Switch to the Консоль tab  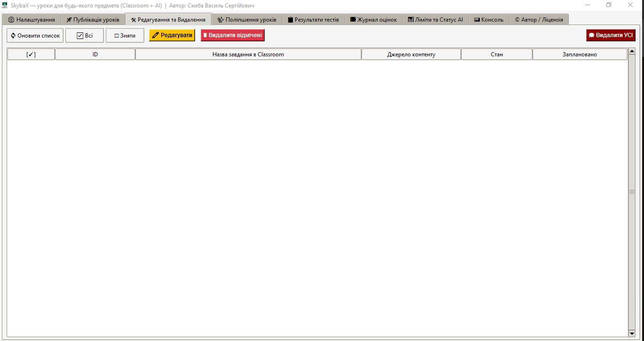489,20
